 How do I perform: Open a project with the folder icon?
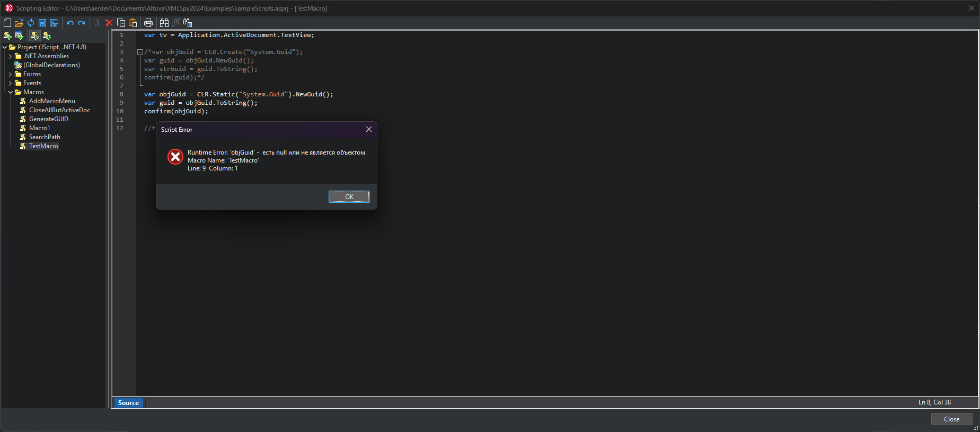click(x=19, y=23)
